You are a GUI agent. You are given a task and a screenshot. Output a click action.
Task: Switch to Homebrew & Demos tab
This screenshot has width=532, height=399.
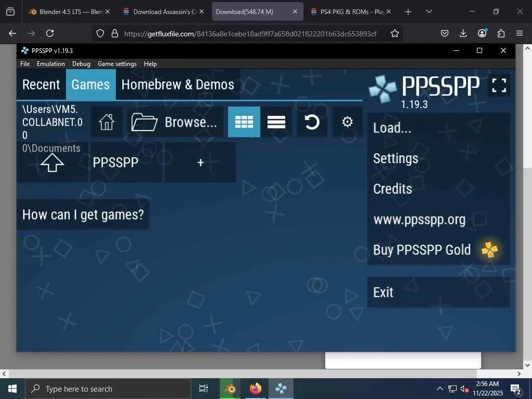point(178,85)
